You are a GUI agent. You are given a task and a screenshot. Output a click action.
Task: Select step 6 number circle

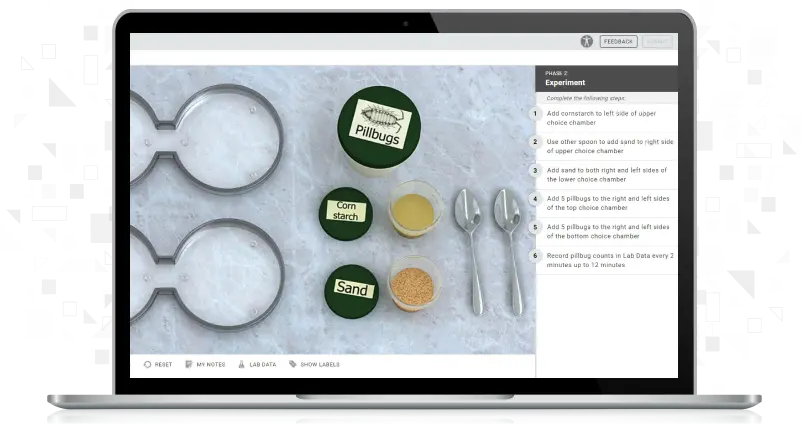535,255
